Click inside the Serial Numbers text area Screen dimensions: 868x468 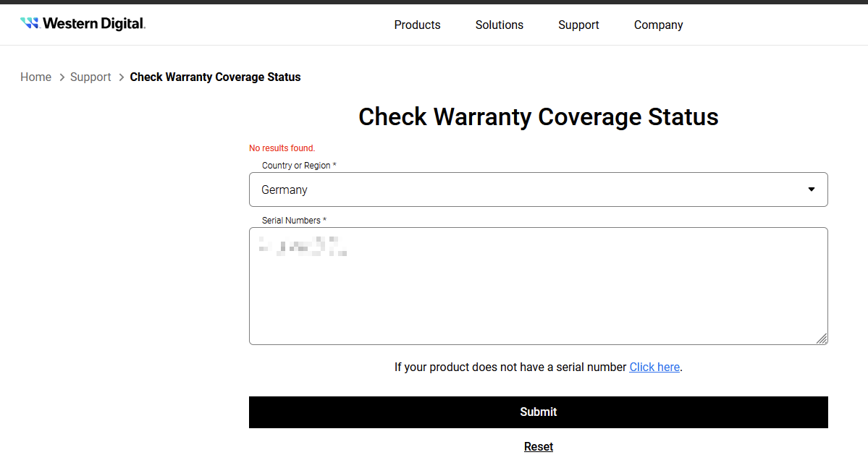click(538, 286)
